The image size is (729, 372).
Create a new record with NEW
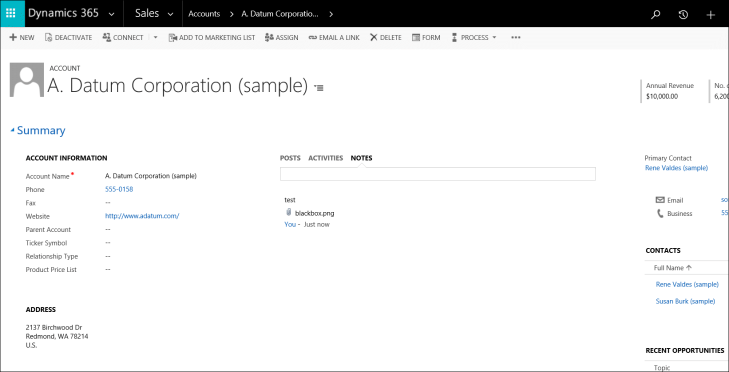22,38
